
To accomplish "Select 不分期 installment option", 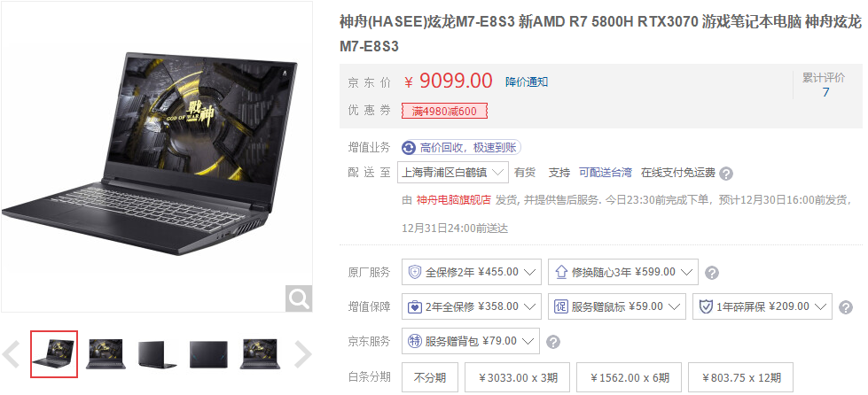I will pyautogui.click(x=430, y=378).
